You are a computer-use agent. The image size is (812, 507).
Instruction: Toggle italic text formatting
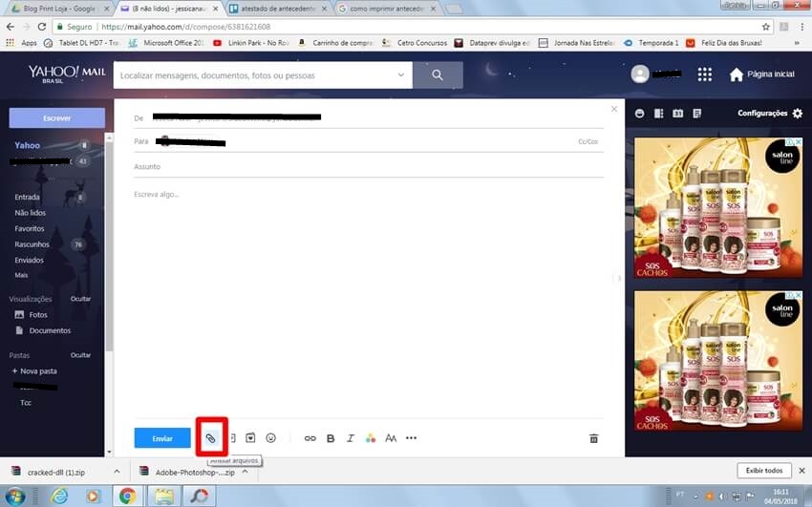coord(351,438)
